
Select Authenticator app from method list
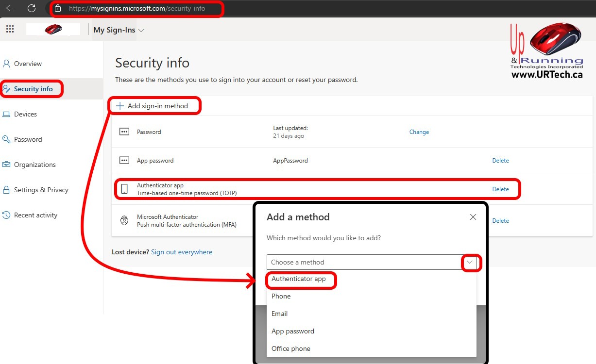pyautogui.click(x=298, y=279)
